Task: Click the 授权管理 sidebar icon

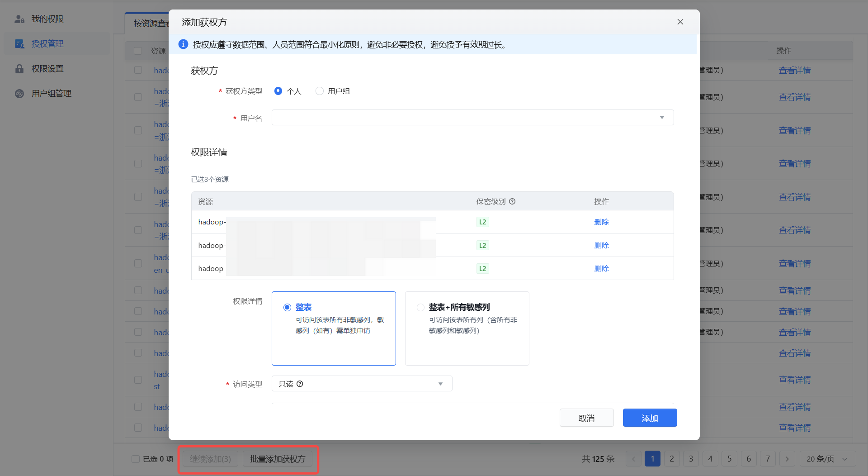Action: (19, 44)
